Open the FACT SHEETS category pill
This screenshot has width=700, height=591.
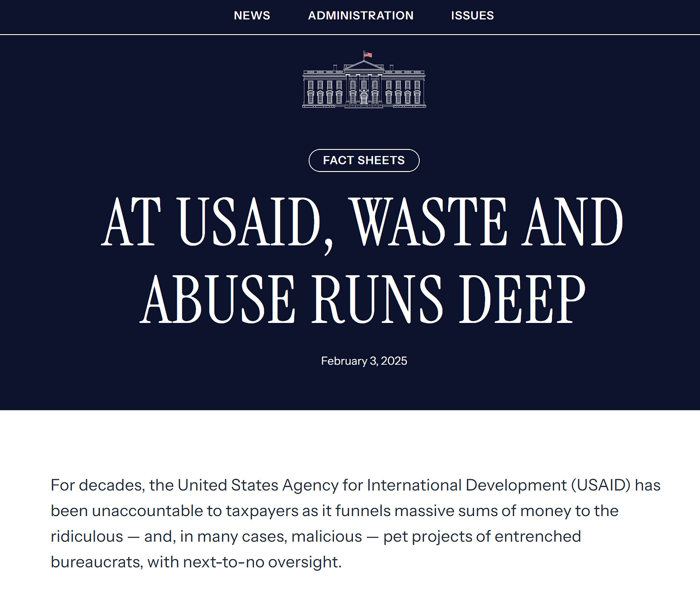point(364,160)
